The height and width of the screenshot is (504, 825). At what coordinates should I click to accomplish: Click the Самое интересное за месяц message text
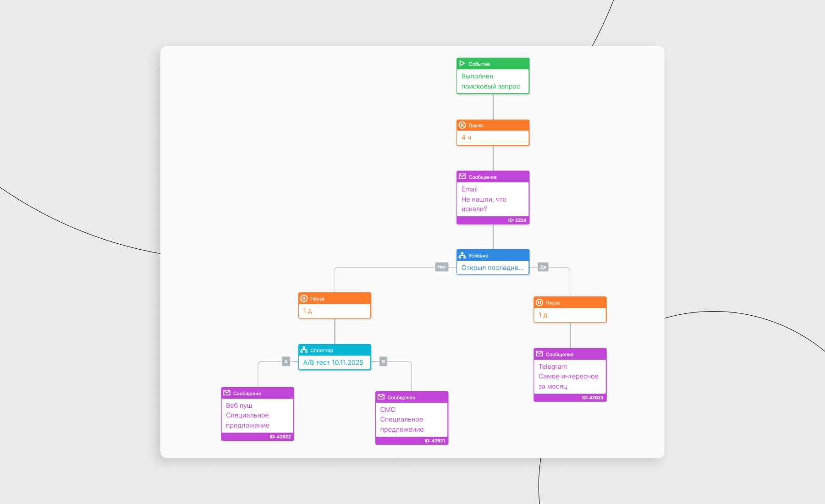(x=568, y=381)
